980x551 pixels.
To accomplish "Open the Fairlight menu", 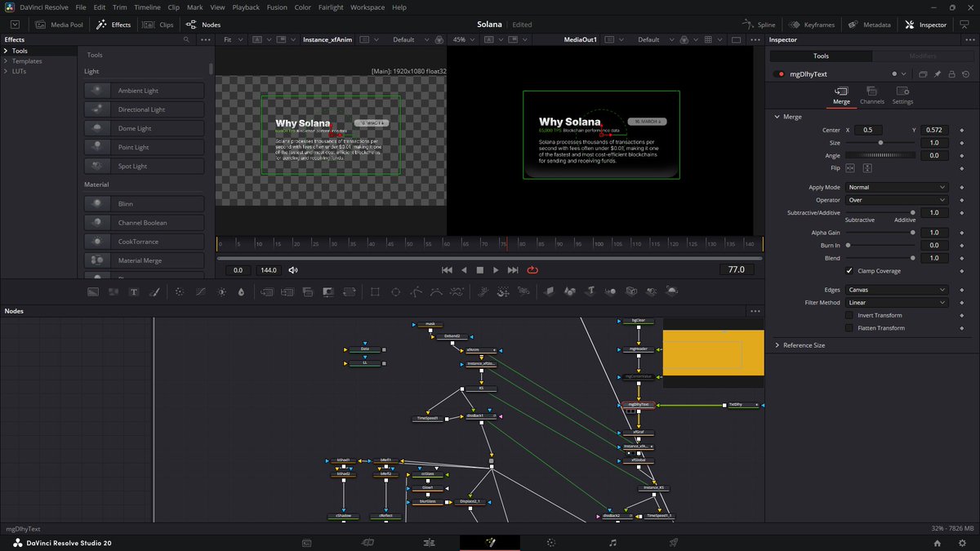I will point(331,7).
